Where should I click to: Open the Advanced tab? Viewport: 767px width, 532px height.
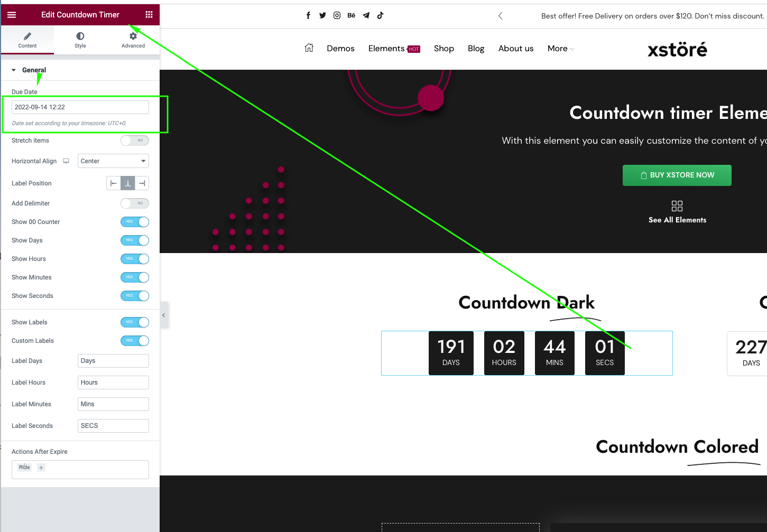tap(133, 40)
